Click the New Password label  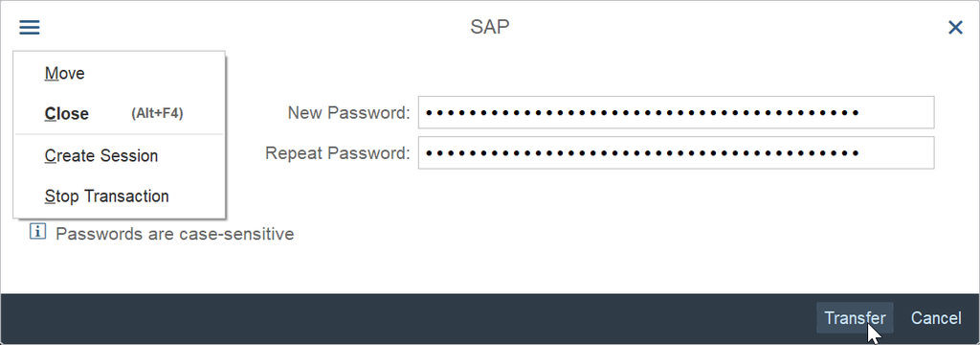tap(348, 113)
